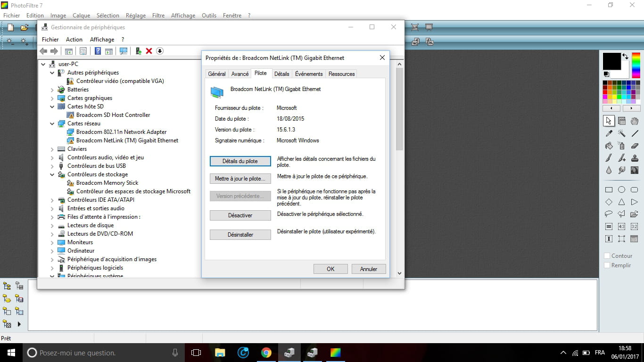Tick the Remplir checkbox
644x362 pixels.
[x=607, y=265]
